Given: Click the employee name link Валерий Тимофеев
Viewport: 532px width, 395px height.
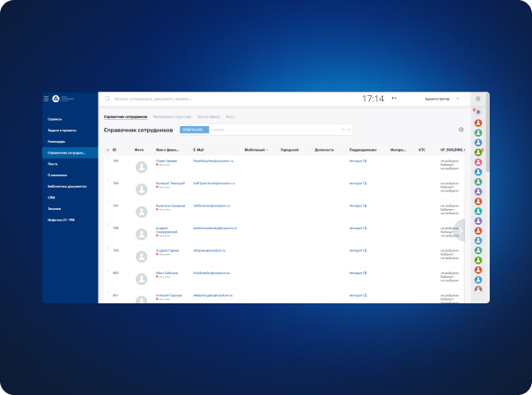Looking at the screenshot, I should click(x=170, y=183).
